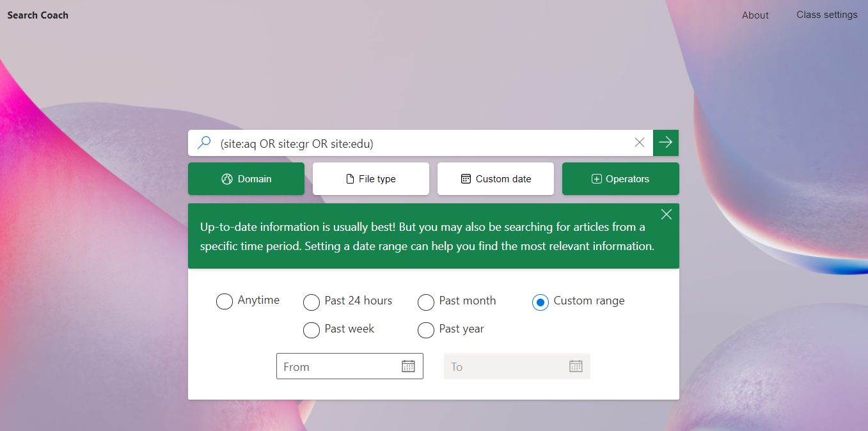
Task: Expand the File type filter panel
Action: 371,179
